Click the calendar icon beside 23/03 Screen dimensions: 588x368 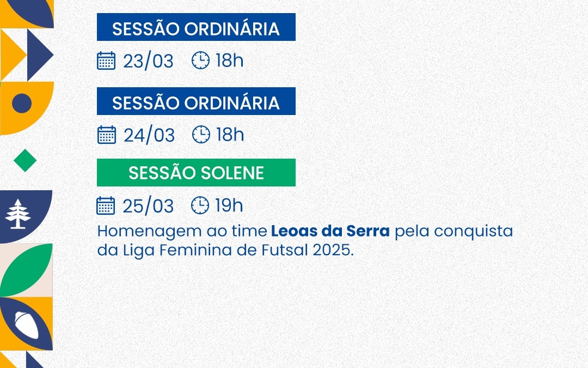tap(106, 61)
